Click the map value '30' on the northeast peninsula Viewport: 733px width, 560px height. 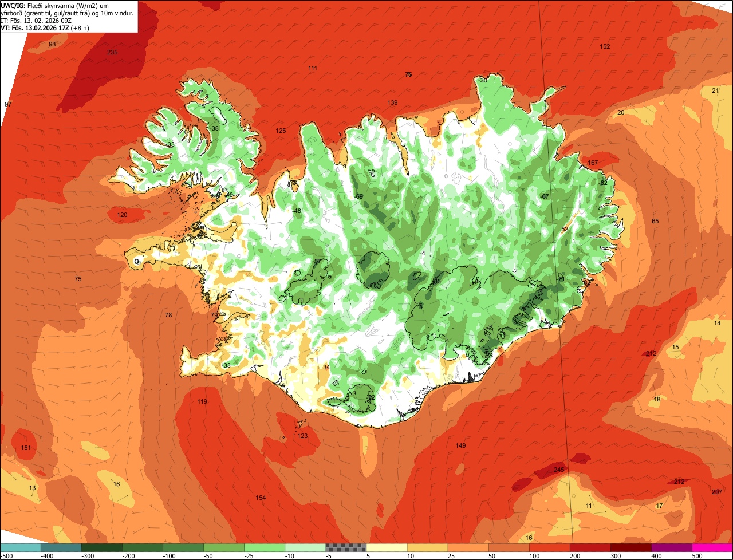(x=483, y=81)
